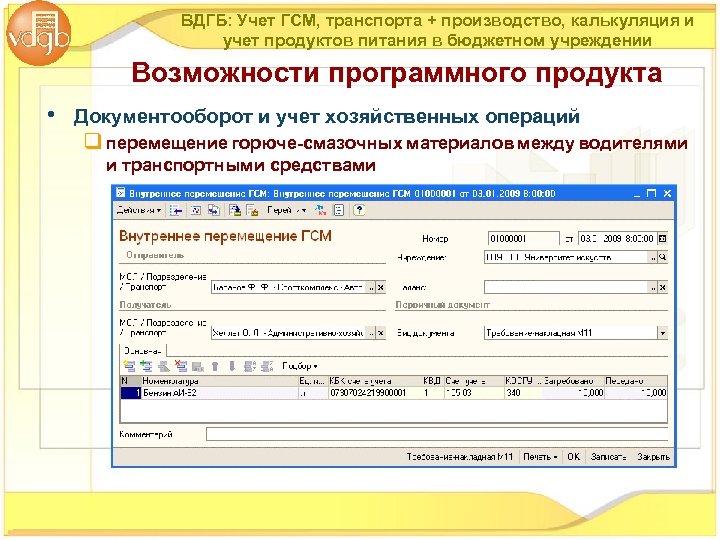This screenshot has height=540, width=720.
Task: Clear the sender МОЛ field
Action: pos(381,287)
